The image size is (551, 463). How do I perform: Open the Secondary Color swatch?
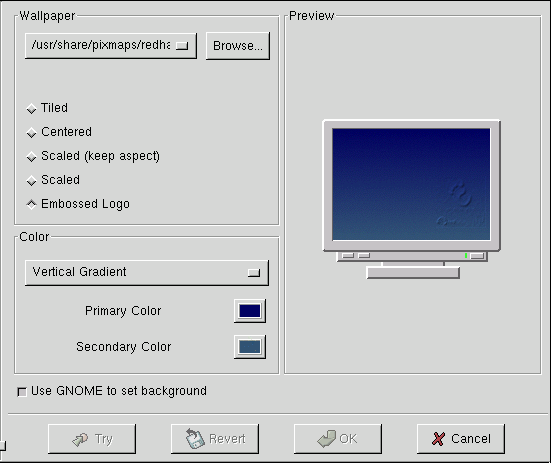tap(250, 347)
